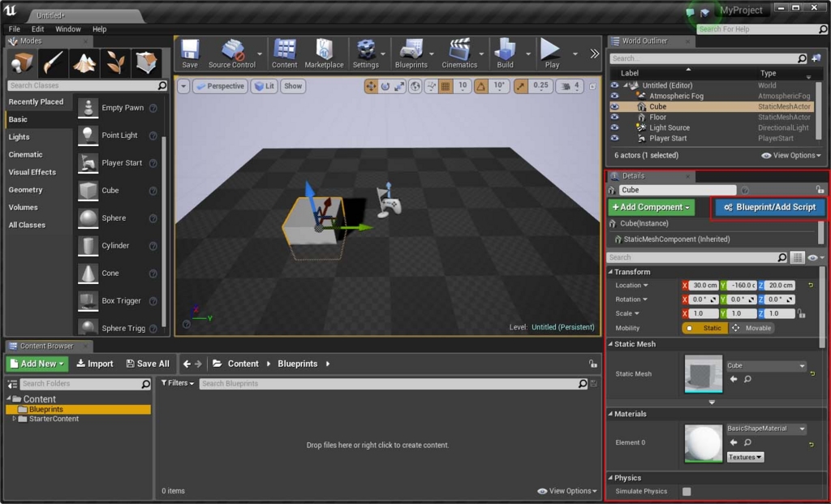Toggle scale snapping icon
The image size is (831, 504).
coord(521,86)
